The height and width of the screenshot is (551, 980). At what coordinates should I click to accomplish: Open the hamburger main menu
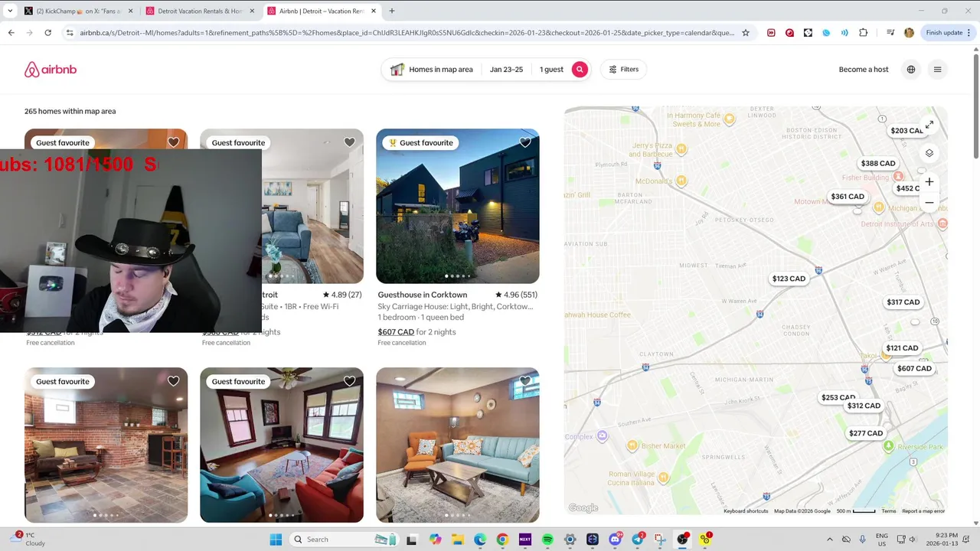click(937, 70)
